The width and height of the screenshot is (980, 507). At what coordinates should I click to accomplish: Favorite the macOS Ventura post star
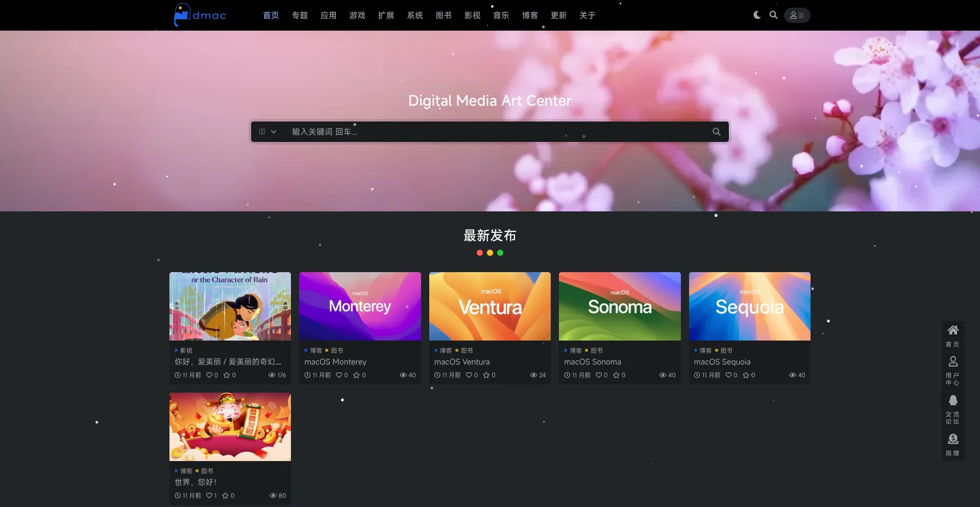pyautogui.click(x=486, y=375)
